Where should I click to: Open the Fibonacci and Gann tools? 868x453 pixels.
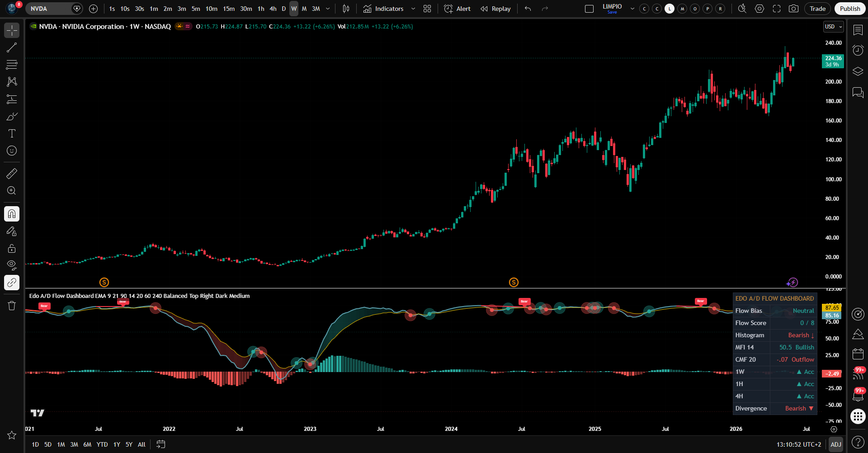point(12,65)
